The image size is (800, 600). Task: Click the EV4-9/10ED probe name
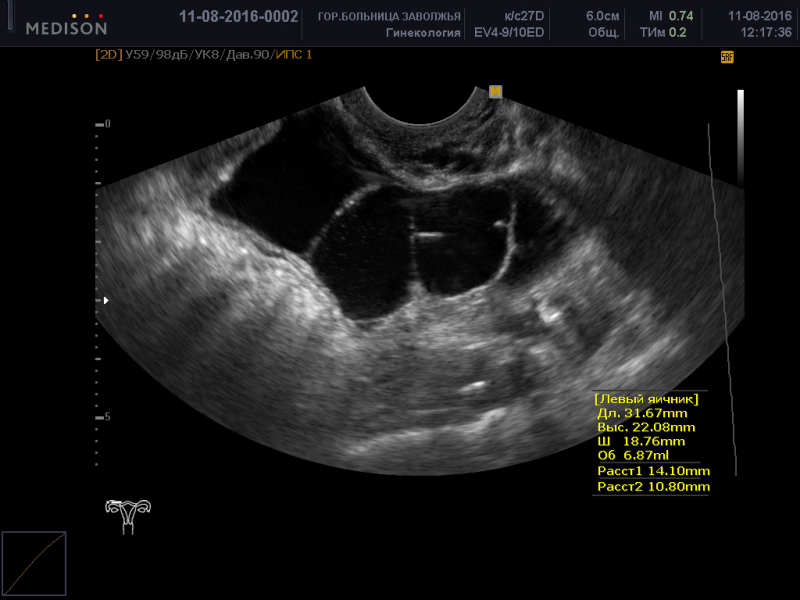pyautogui.click(x=509, y=33)
